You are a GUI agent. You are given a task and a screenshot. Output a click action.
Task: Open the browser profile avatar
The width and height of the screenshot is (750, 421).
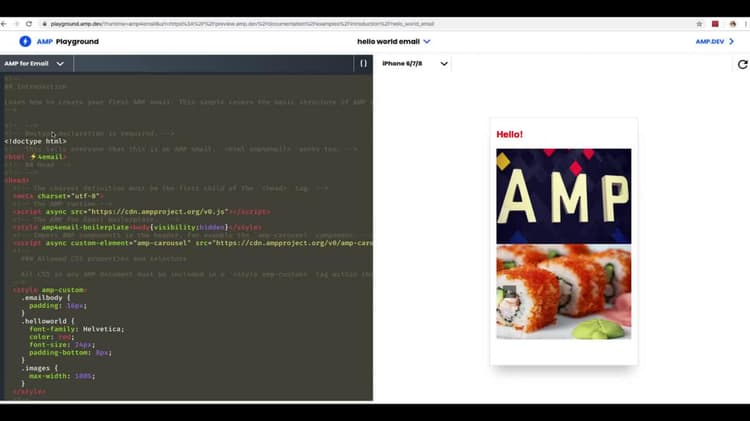tap(733, 24)
